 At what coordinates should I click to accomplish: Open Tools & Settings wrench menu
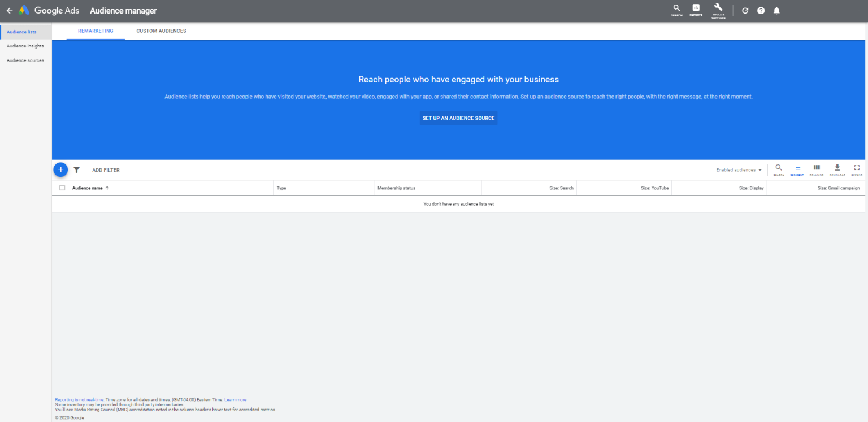coord(718,10)
